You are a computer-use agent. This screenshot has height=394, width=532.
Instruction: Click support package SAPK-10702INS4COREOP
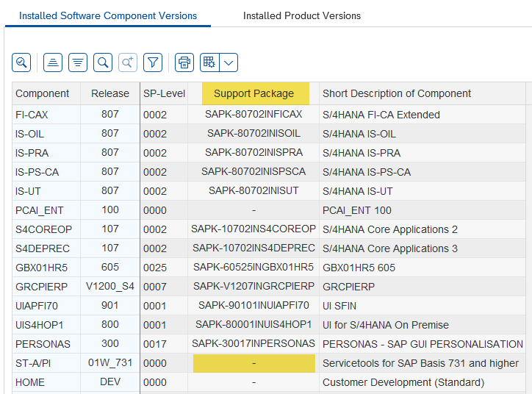(x=254, y=229)
